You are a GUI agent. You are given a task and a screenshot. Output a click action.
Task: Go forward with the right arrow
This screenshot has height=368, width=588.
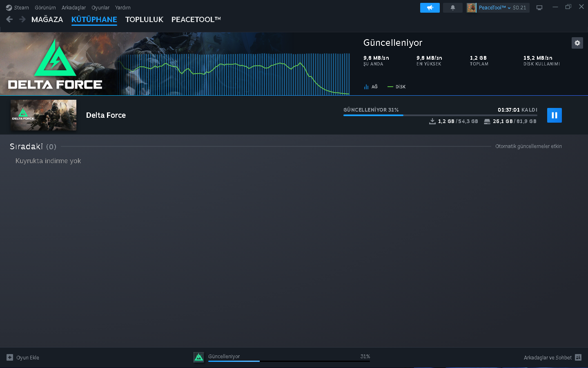(22, 19)
